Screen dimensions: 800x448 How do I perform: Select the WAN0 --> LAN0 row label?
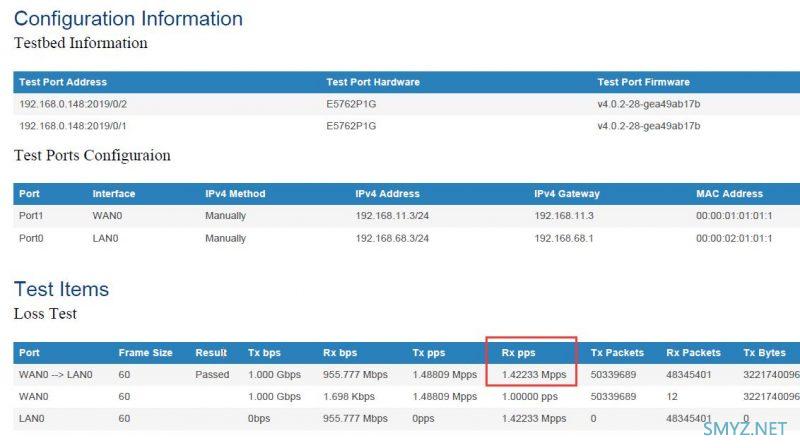pyautogui.click(x=56, y=375)
